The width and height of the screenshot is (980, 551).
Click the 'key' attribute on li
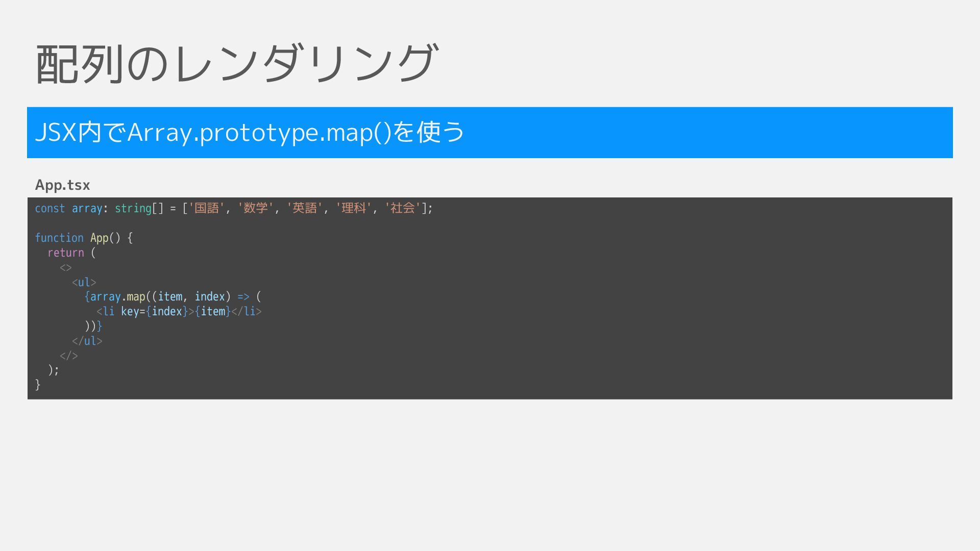click(x=130, y=311)
